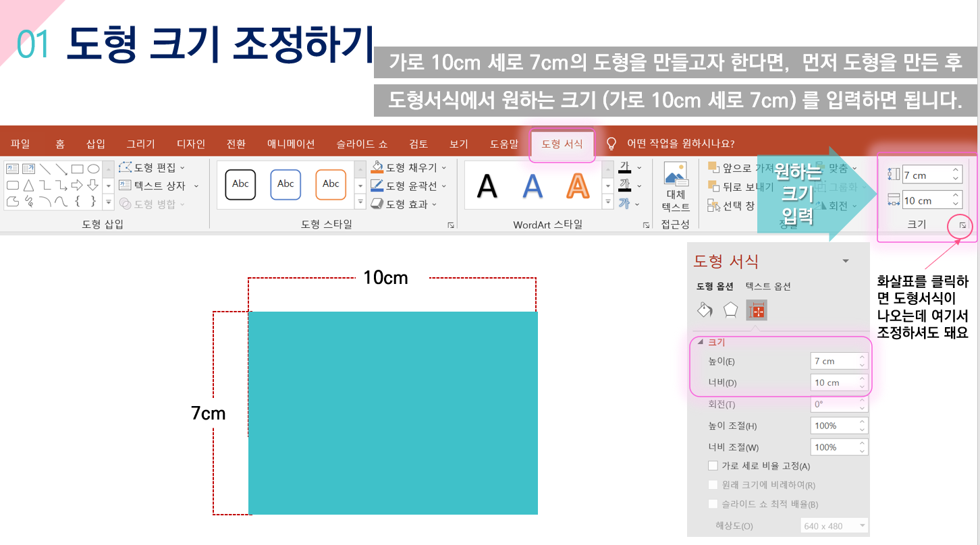Click the Alt Text (대체 텍스트) icon

[676, 173]
